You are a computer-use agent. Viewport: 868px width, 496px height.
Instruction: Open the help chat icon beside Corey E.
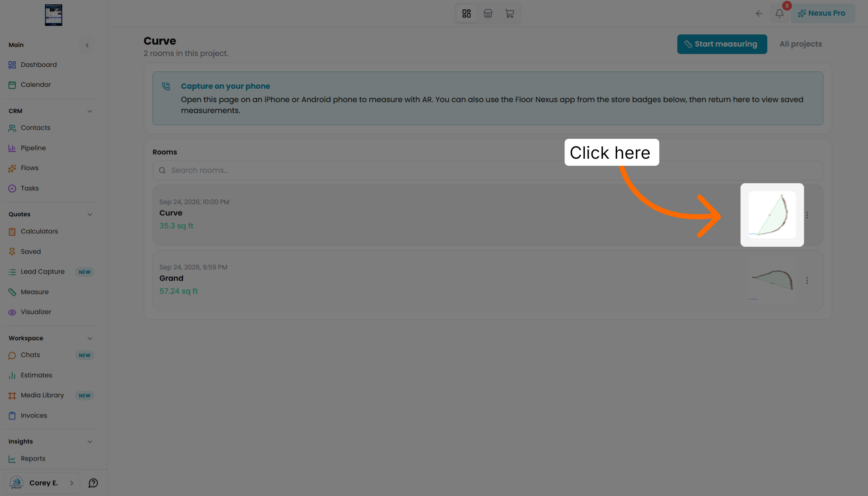93,483
